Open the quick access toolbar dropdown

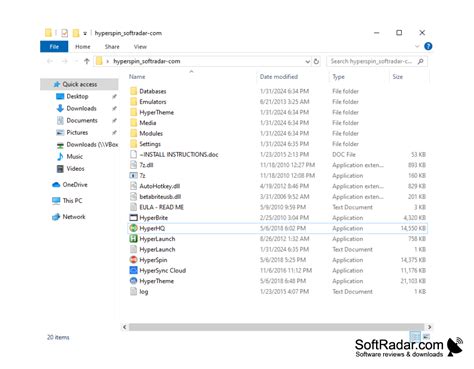[85, 33]
